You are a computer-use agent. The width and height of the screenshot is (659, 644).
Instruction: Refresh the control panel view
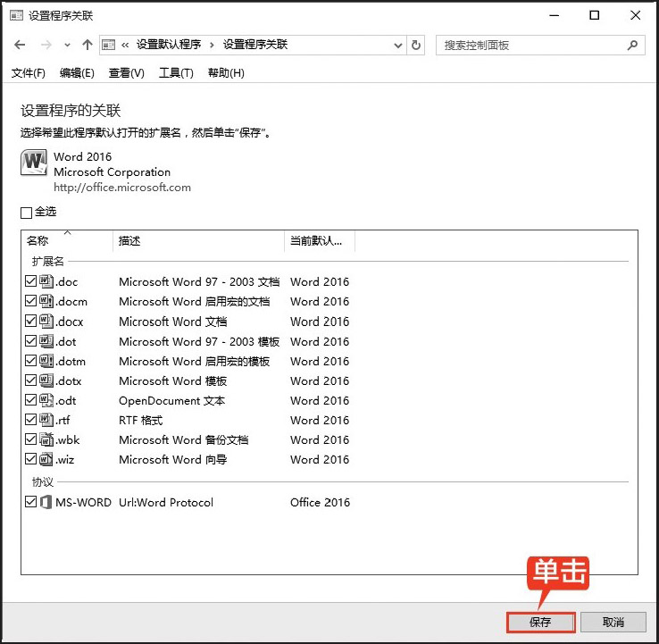tap(415, 45)
